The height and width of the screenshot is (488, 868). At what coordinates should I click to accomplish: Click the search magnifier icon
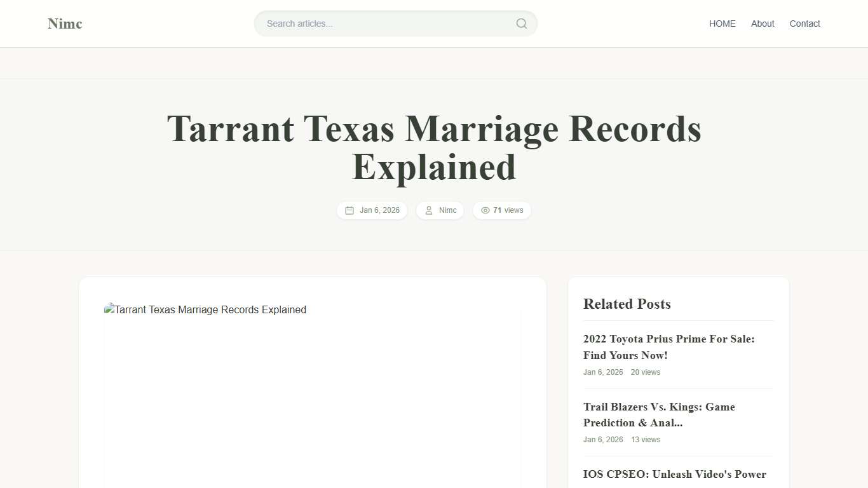(521, 24)
